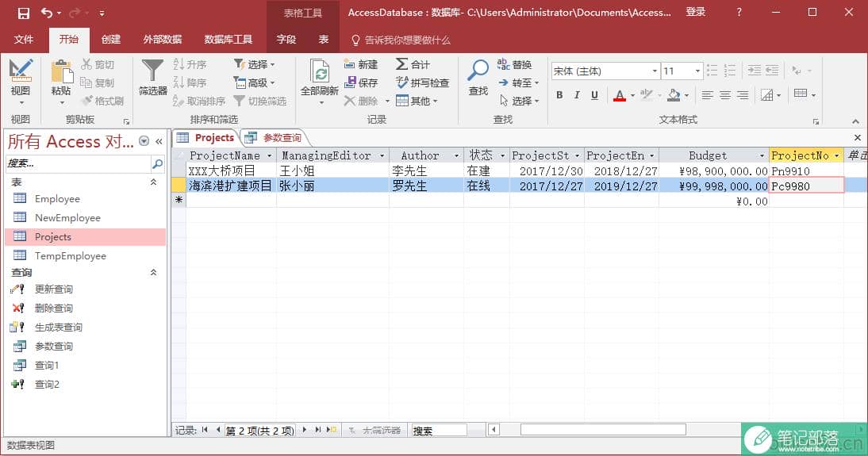Image resolution: width=868 pixels, height=456 pixels.
Task: Create a new record with 新建
Action: (x=361, y=64)
